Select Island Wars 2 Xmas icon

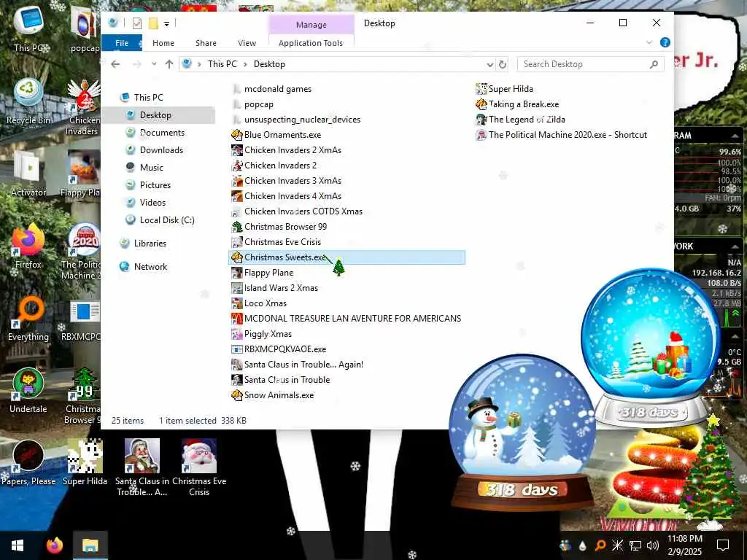tap(237, 287)
